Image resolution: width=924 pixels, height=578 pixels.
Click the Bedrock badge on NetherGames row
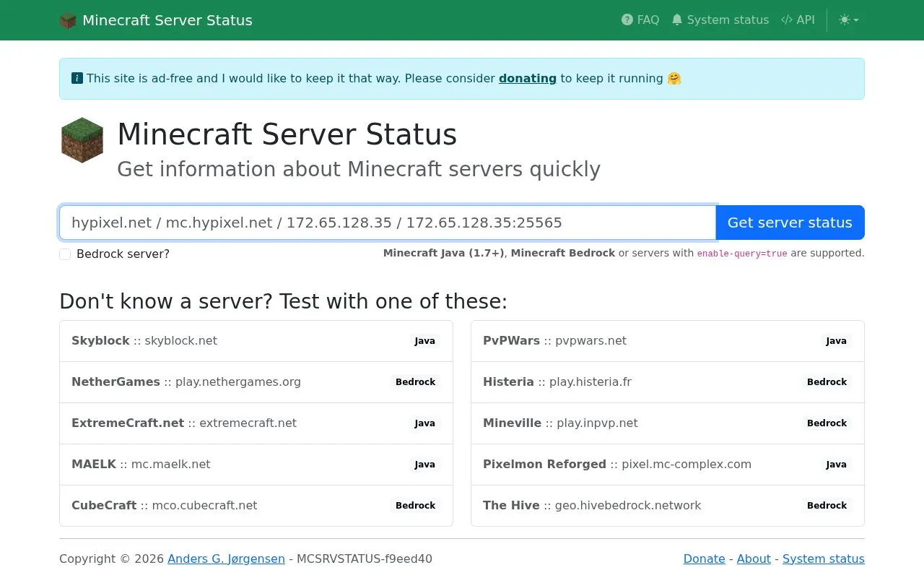416,382
